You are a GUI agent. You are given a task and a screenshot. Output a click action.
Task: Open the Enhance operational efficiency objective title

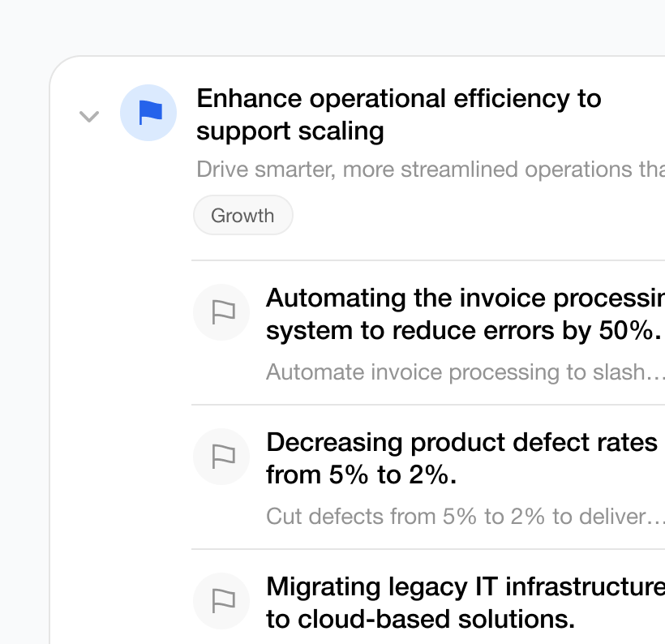pos(398,99)
